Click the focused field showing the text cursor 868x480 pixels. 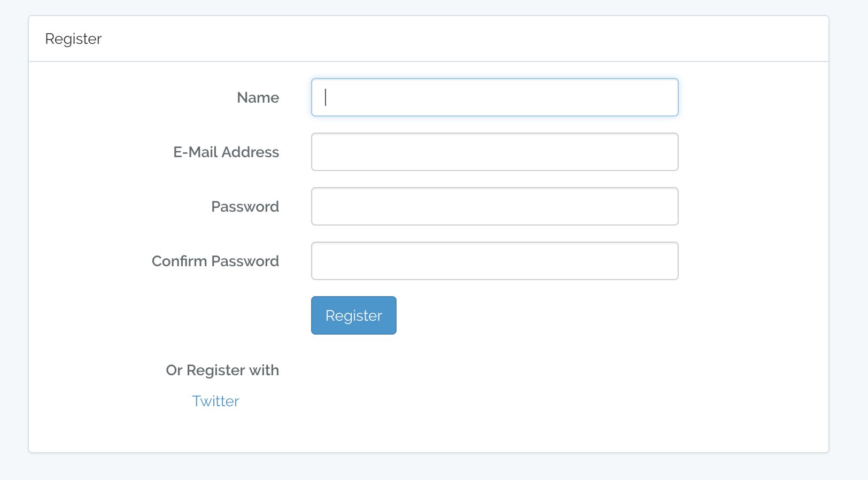494,97
